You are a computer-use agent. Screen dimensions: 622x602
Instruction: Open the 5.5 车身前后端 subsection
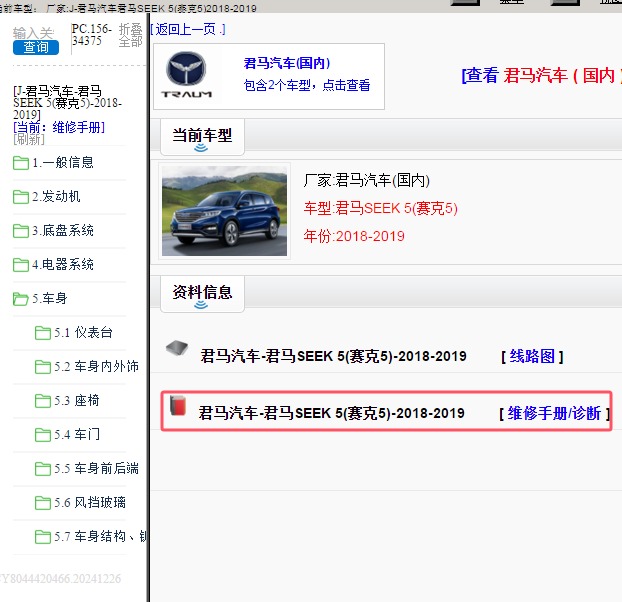tap(96, 469)
